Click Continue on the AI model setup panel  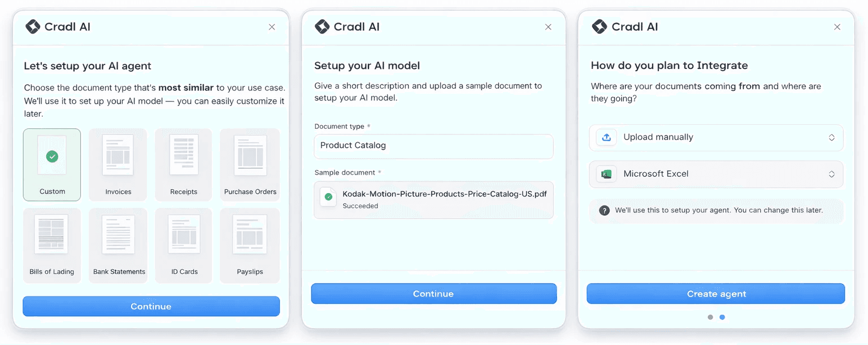[433, 294]
